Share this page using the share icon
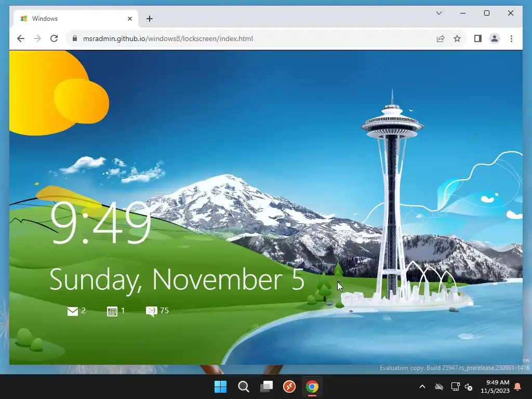 point(441,38)
